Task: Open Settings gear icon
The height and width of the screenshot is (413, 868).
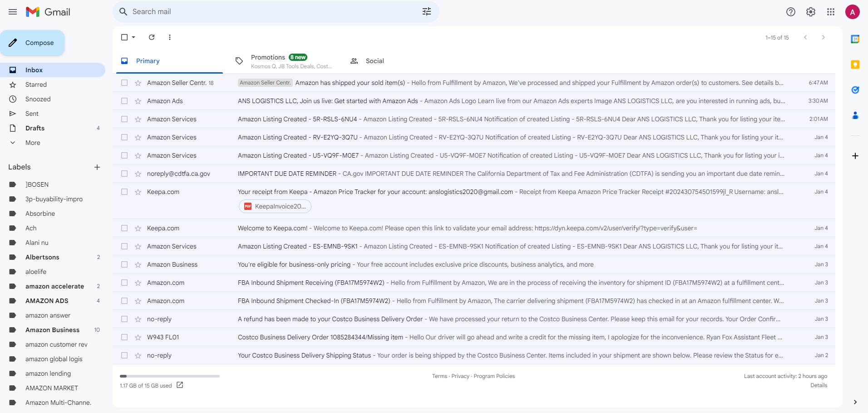Action: click(x=811, y=12)
